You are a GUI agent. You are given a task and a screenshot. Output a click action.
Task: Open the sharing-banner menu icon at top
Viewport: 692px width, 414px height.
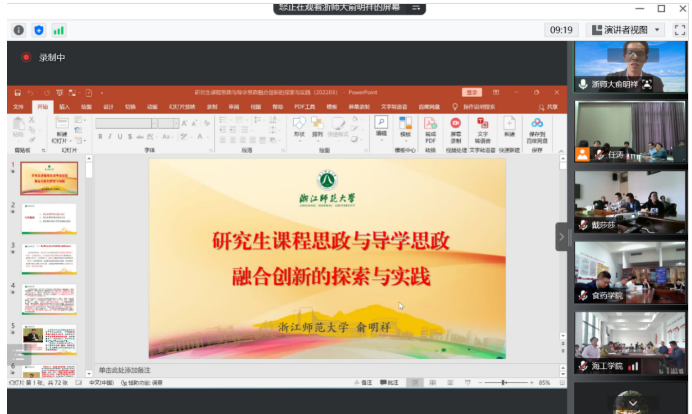[416, 8]
